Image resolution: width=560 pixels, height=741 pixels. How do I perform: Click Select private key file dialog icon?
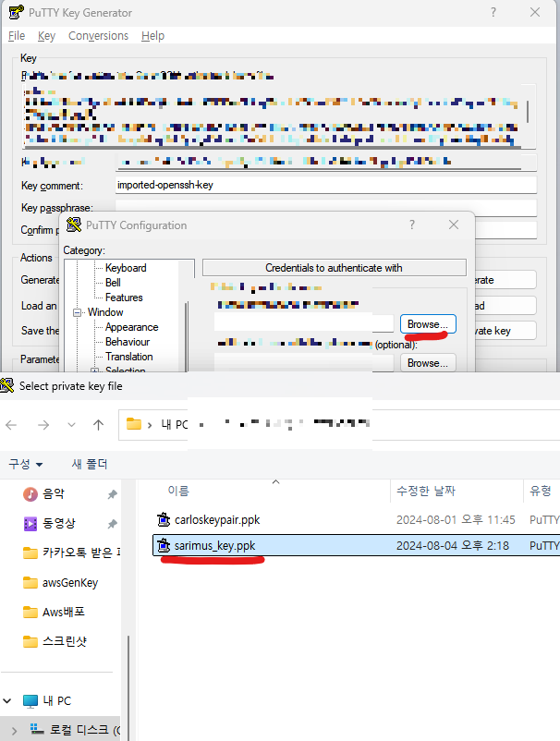click(x=7, y=385)
